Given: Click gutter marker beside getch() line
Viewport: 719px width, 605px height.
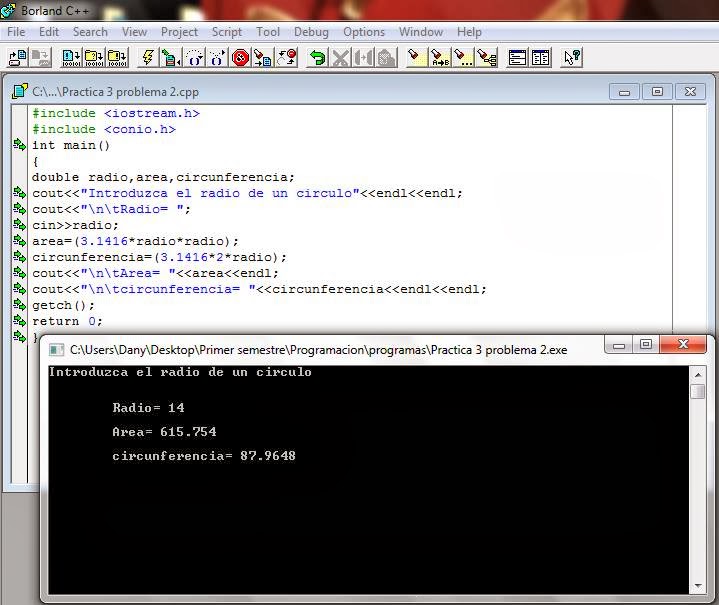Looking at the screenshot, I should [20, 305].
